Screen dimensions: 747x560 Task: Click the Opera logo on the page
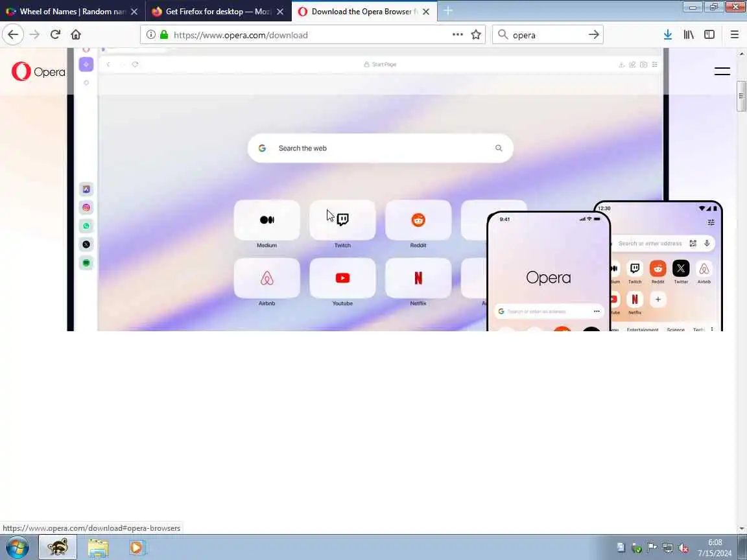(x=38, y=71)
